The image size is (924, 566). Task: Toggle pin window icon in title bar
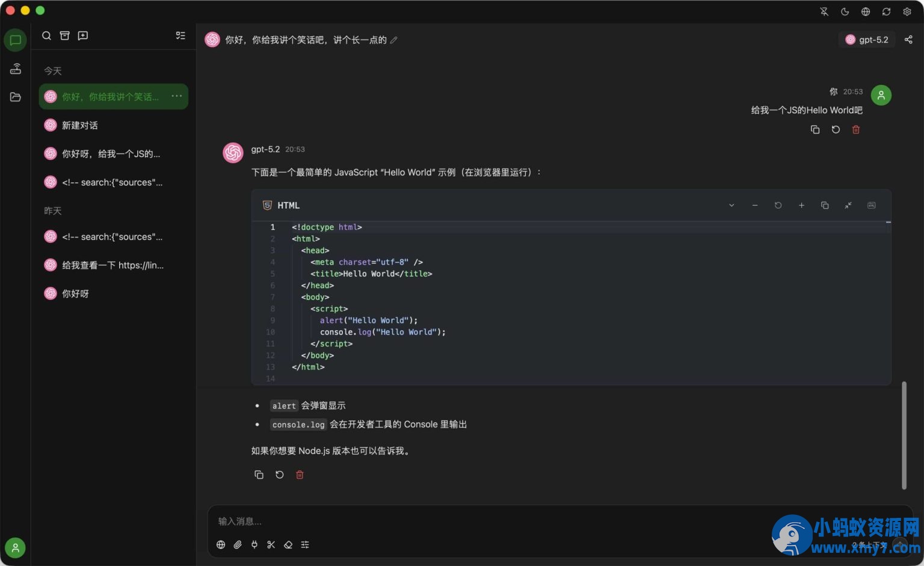(x=824, y=11)
